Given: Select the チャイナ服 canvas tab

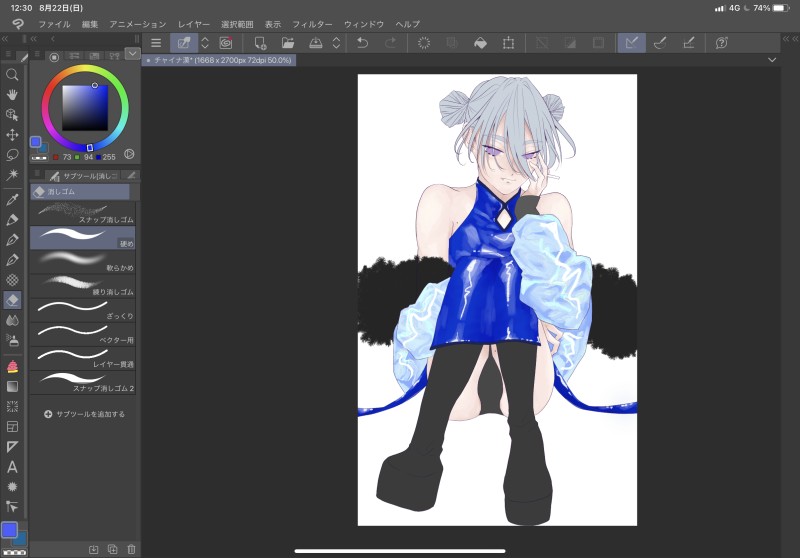Looking at the screenshot, I should (x=219, y=60).
